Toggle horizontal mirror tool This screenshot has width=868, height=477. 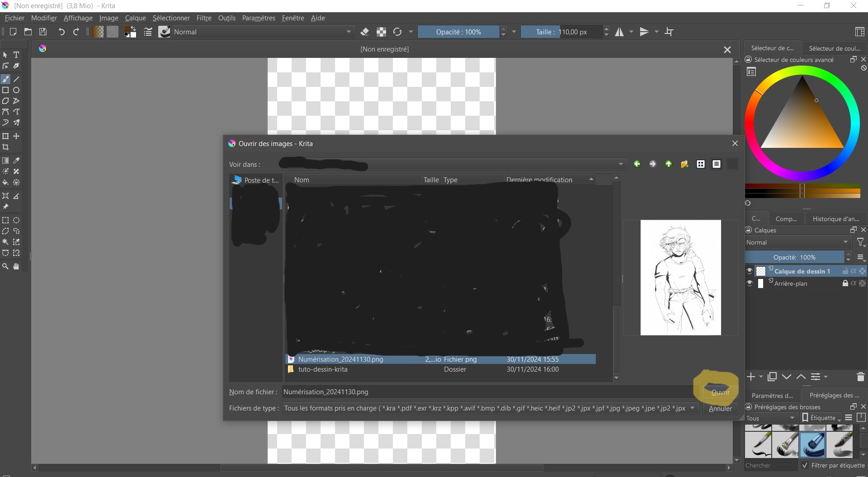tap(619, 32)
